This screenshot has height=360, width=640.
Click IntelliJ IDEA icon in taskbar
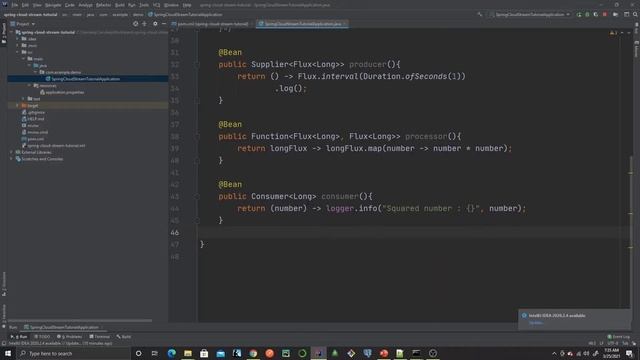click(318, 353)
